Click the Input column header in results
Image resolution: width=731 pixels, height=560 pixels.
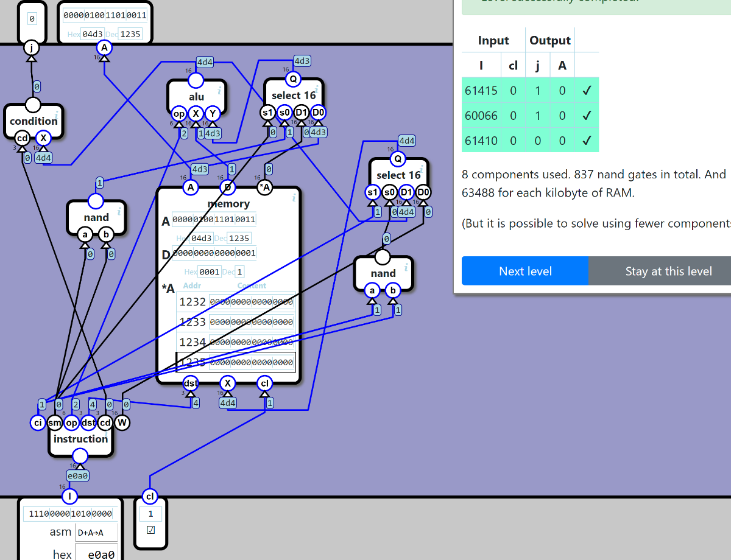coord(493,40)
